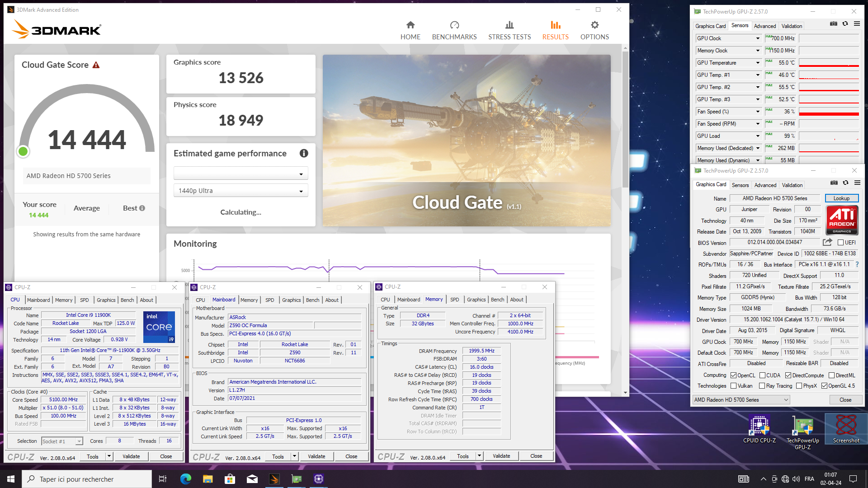Expand the GPU Load sensor dropdown
Viewport: 868px width, 488px height.
(758, 136)
